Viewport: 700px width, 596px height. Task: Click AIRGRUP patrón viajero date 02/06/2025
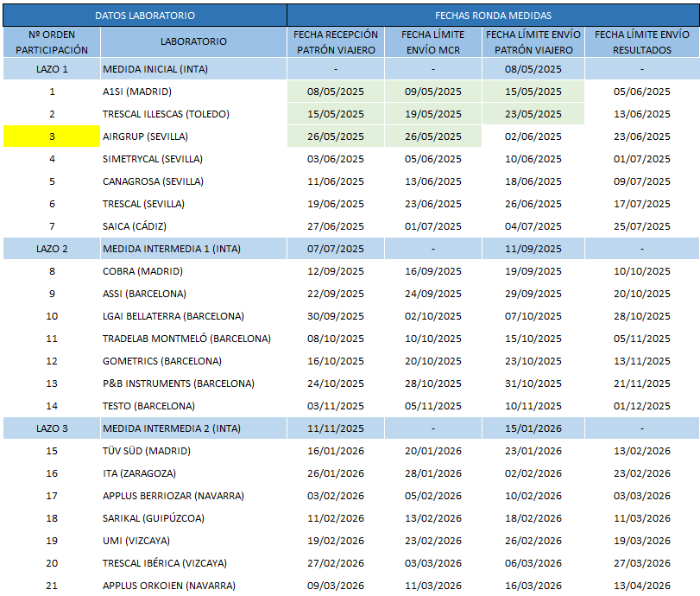point(533,136)
